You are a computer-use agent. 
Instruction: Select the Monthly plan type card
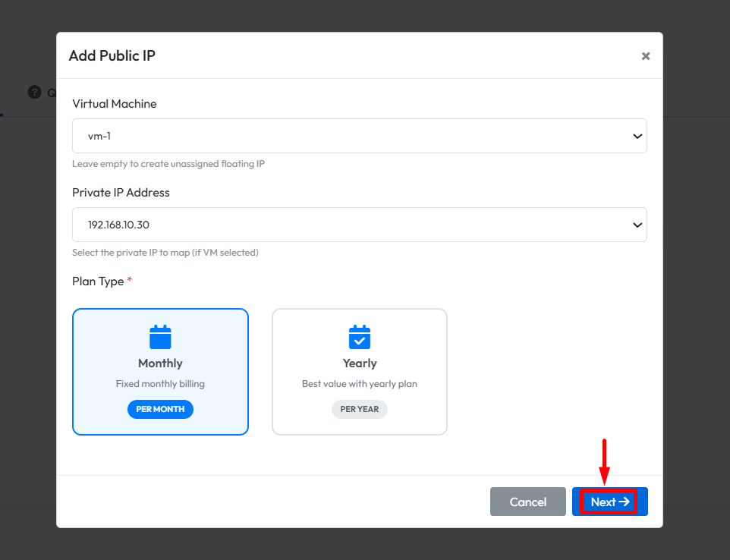coord(160,372)
